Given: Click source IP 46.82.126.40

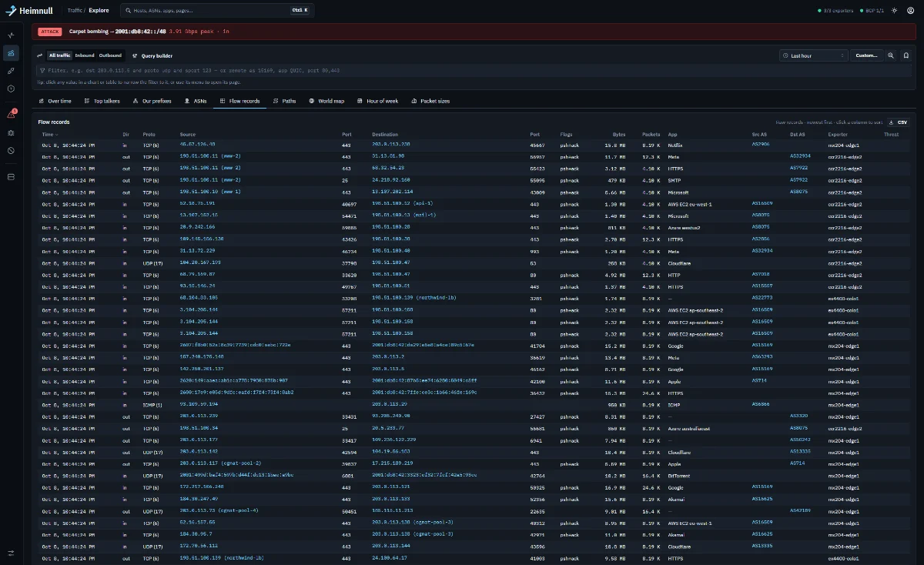Looking at the screenshot, I should coord(198,144).
